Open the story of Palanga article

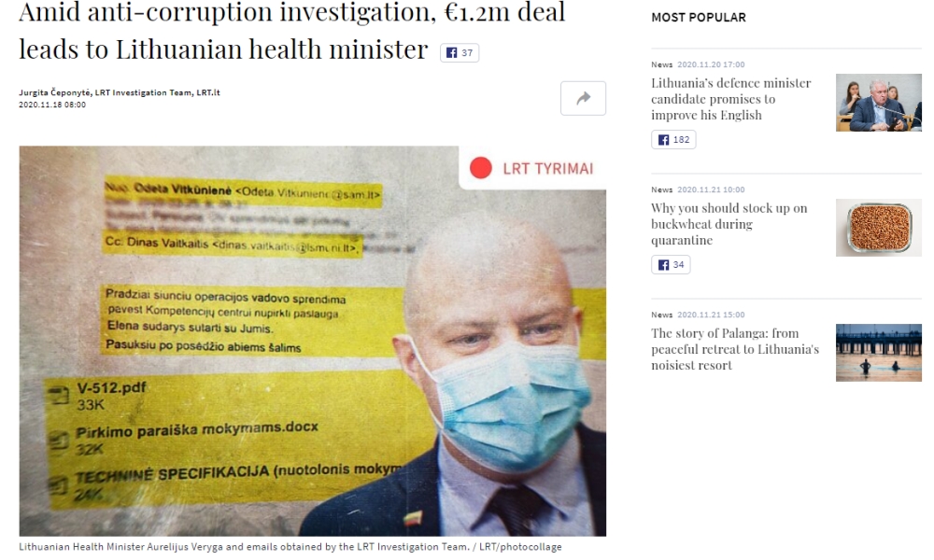pos(735,349)
